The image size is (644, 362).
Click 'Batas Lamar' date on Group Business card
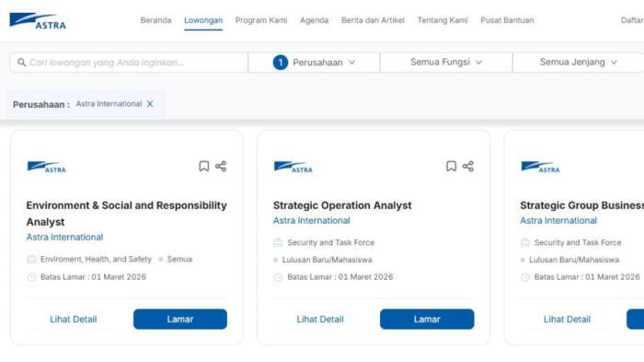coord(587,277)
